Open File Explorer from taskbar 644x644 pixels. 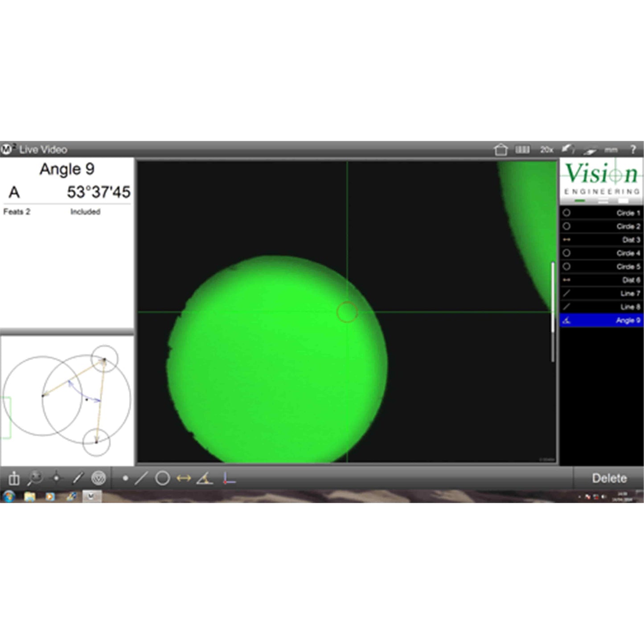(x=30, y=496)
